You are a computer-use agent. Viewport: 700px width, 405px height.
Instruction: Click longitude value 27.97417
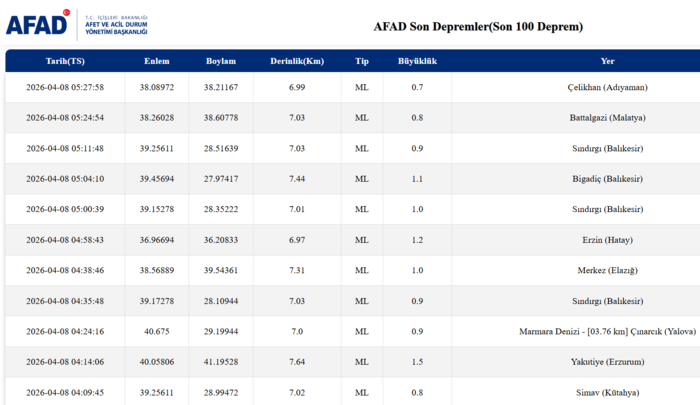coord(221,179)
